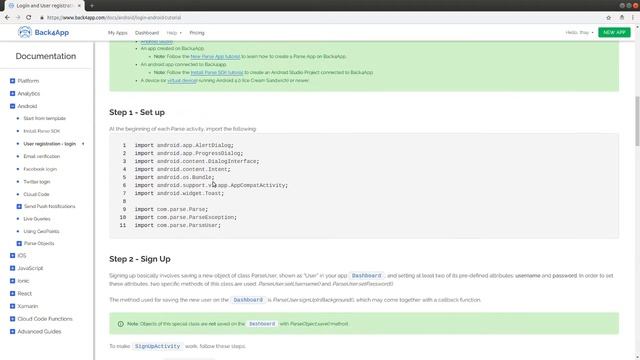The width and height of the screenshot is (640, 360).
Task: Expand the React section
Action: 13,293
